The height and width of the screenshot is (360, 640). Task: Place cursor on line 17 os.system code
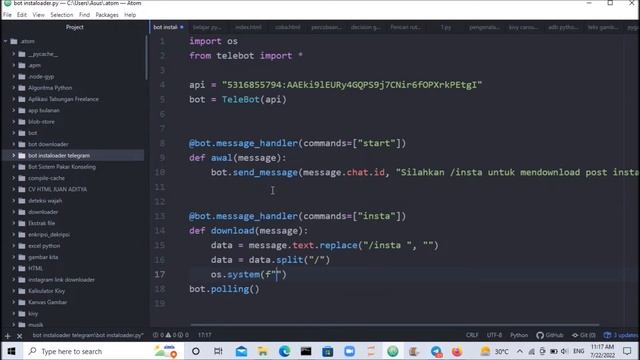coord(249,274)
